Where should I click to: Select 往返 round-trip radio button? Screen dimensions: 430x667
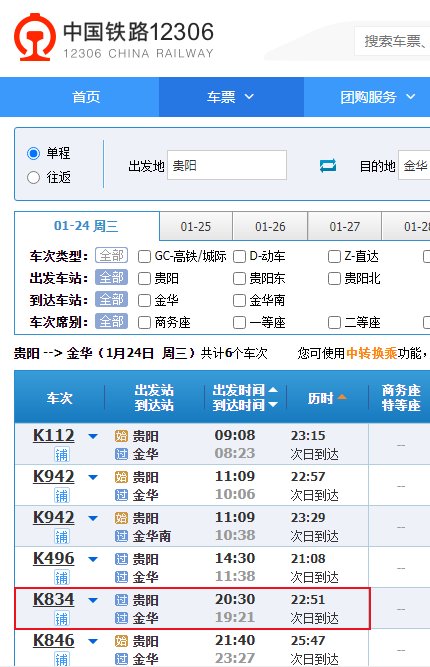[33, 177]
